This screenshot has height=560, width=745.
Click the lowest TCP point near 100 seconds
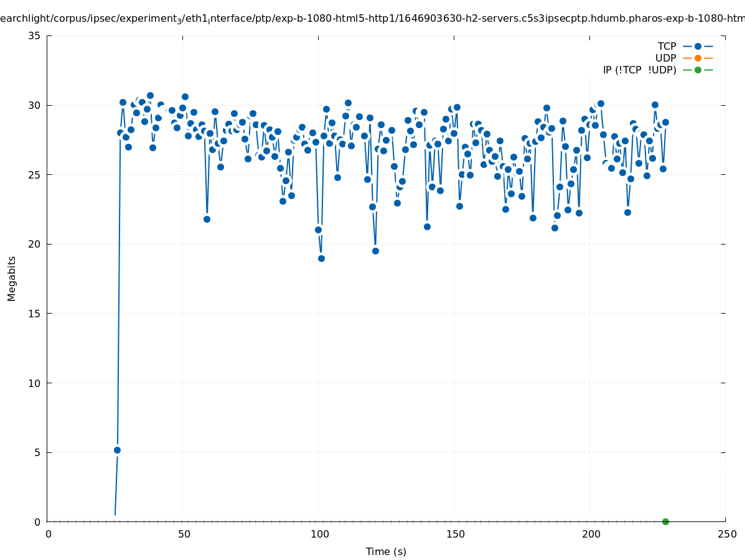pyautogui.click(x=321, y=258)
